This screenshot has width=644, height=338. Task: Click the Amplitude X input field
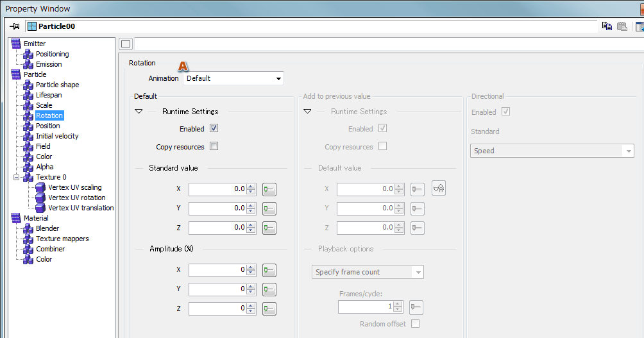pyautogui.click(x=217, y=270)
